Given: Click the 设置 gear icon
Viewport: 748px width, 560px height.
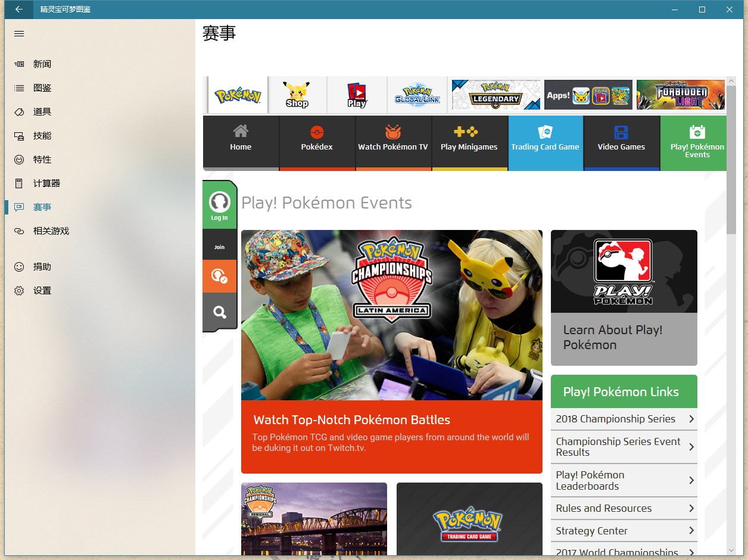Looking at the screenshot, I should [19, 291].
